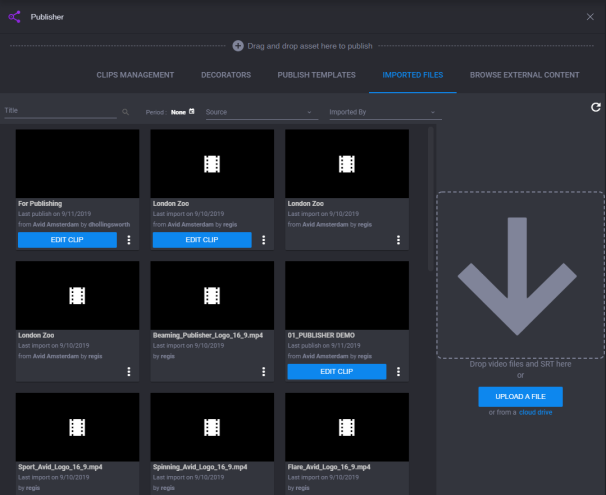Screen dimensions: 606x495
Task: Edit clip for 01_PUBLISHER DEMO
Action: [x=336, y=371]
